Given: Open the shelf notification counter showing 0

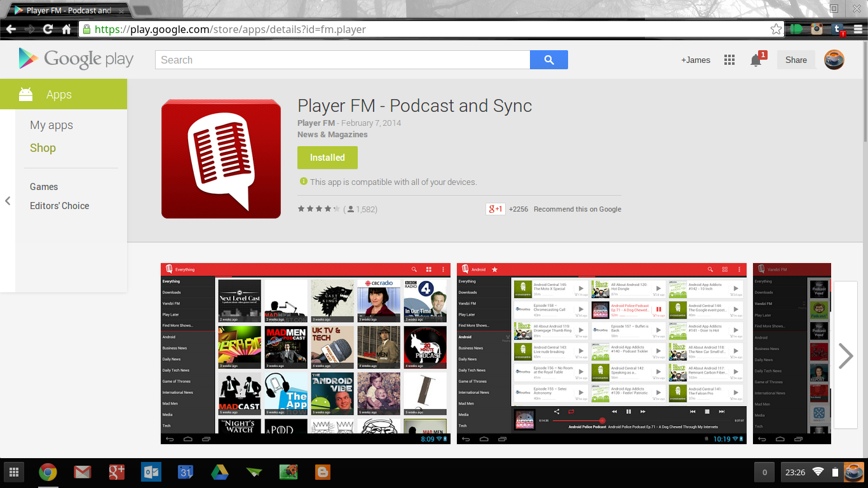Looking at the screenshot, I should click(764, 472).
